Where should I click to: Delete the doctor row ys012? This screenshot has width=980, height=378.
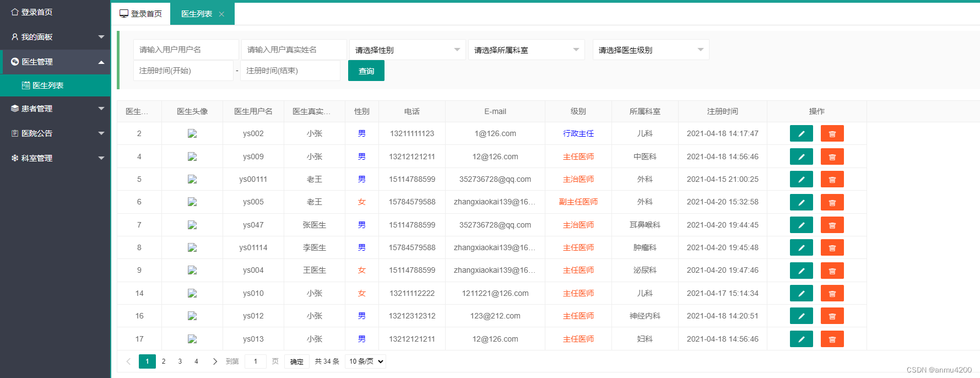click(832, 316)
